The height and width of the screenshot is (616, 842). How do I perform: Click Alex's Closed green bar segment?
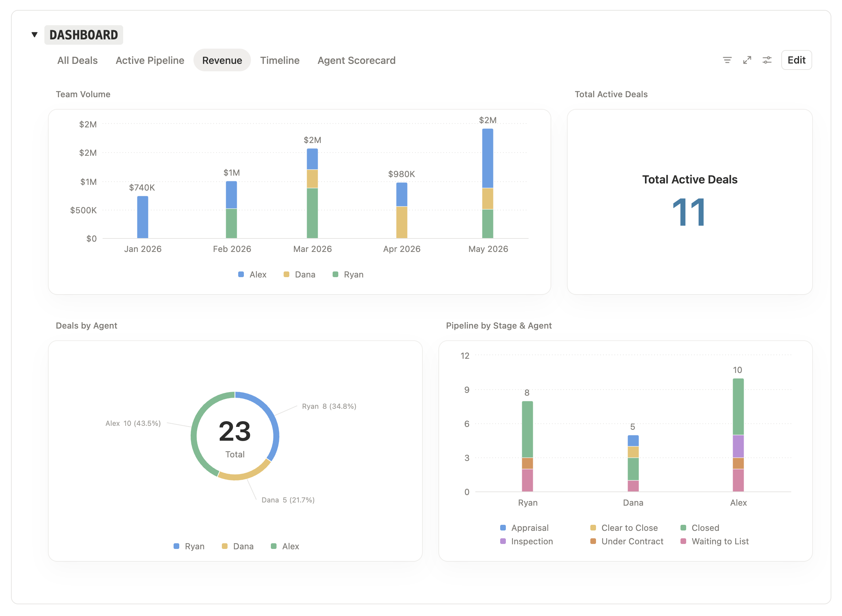(738, 407)
